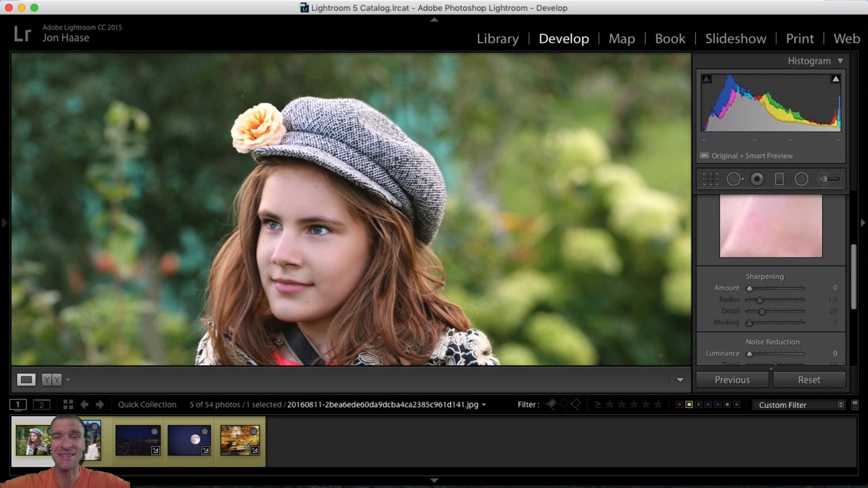Collapse the right panel group

click(863, 222)
